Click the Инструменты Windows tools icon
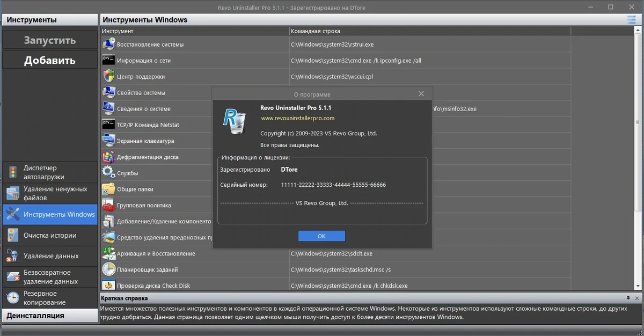Screen dimensions: 644x336 point(12,214)
